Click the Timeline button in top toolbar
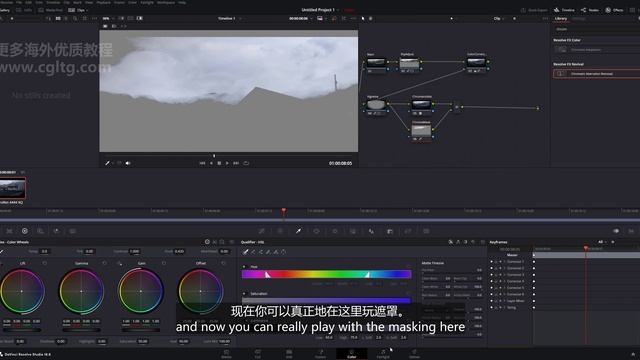 [564, 10]
